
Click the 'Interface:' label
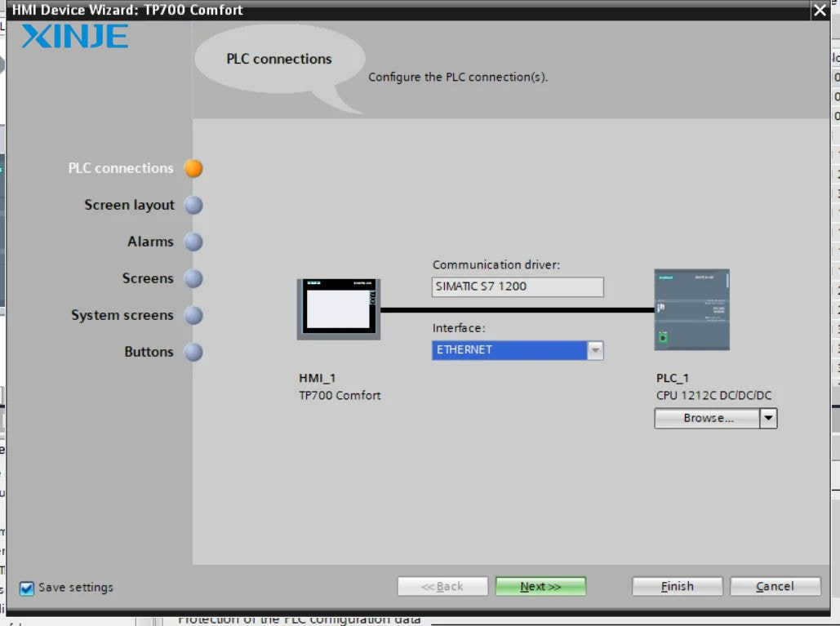pos(459,328)
